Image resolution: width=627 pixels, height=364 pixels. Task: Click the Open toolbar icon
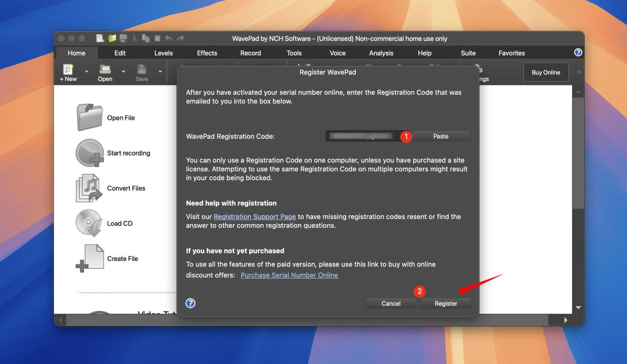tap(105, 73)
